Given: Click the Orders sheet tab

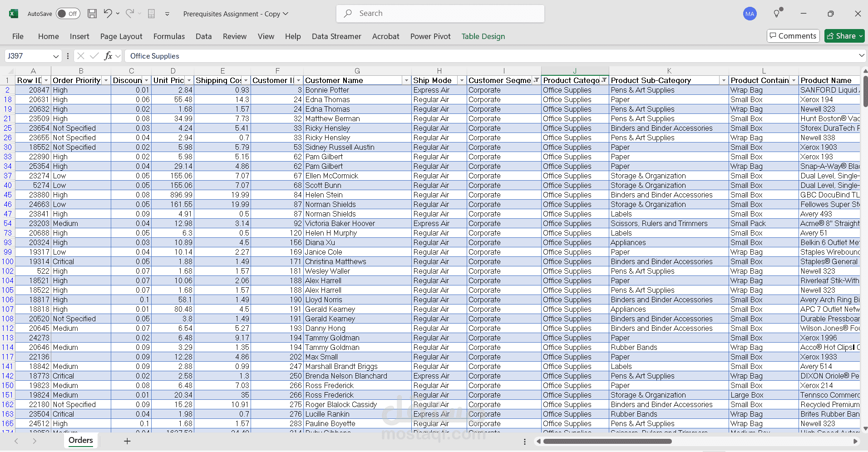Looking at the screenshot, I should [81, 440].
